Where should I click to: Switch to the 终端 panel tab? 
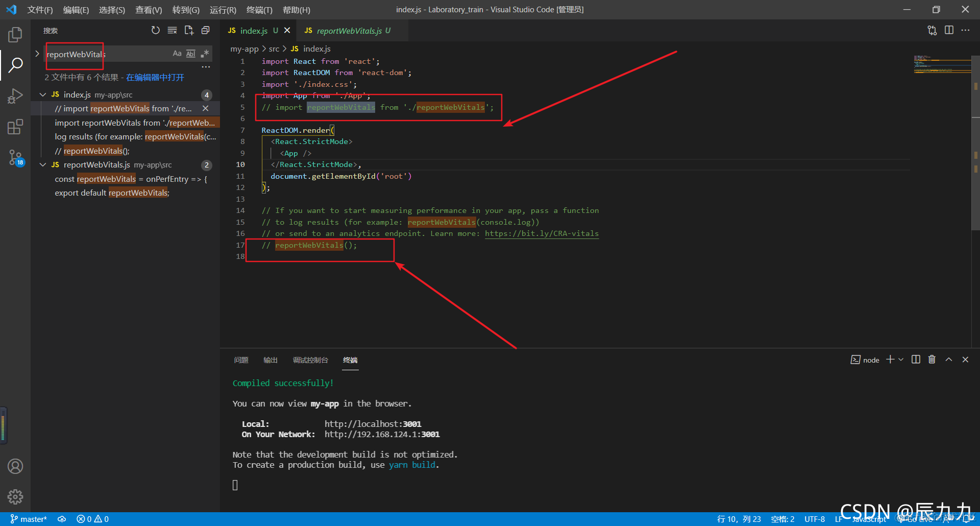pyautogui.click(x=350, y=360)
